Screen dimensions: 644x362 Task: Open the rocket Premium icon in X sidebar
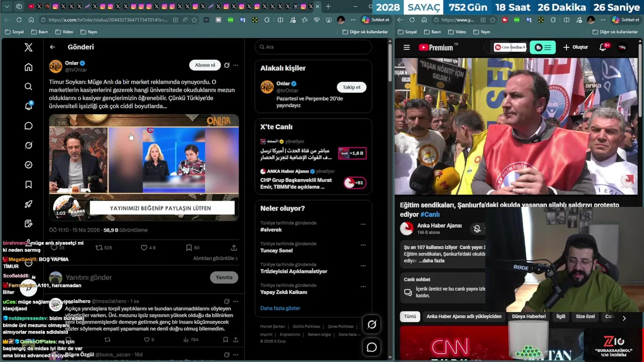point(28,204)
